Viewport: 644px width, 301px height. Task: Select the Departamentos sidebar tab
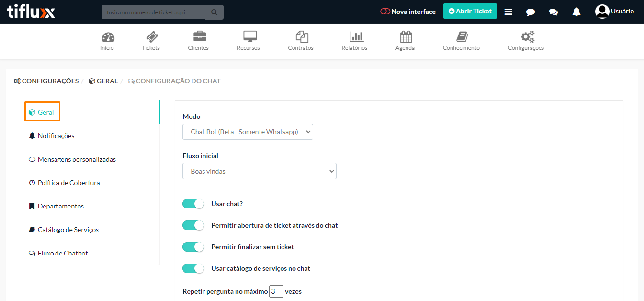tap(56, 206)
